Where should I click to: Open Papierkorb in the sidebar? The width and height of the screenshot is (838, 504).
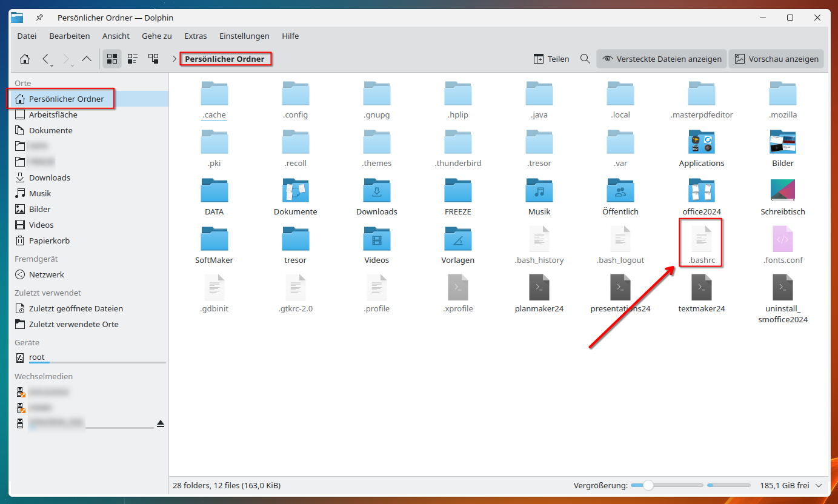coord(49,240)
